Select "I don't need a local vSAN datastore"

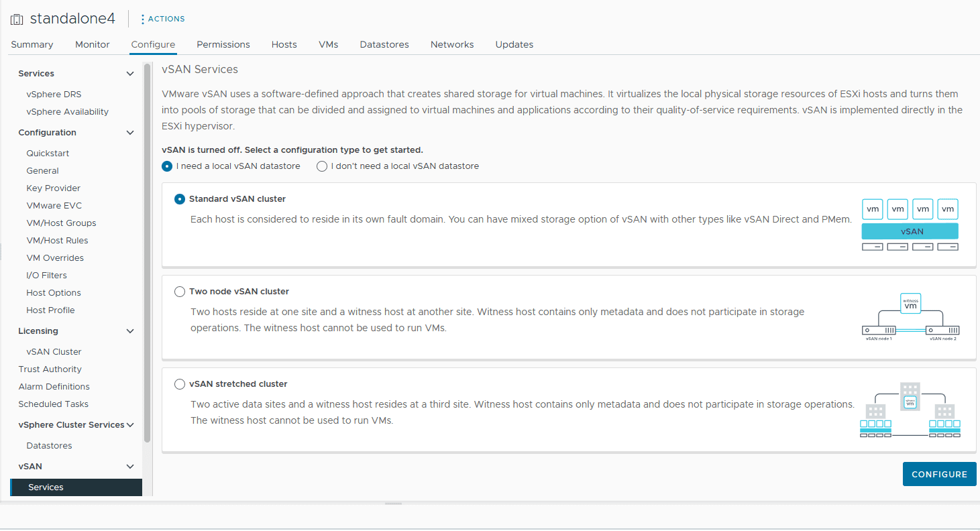pos(322,166)
